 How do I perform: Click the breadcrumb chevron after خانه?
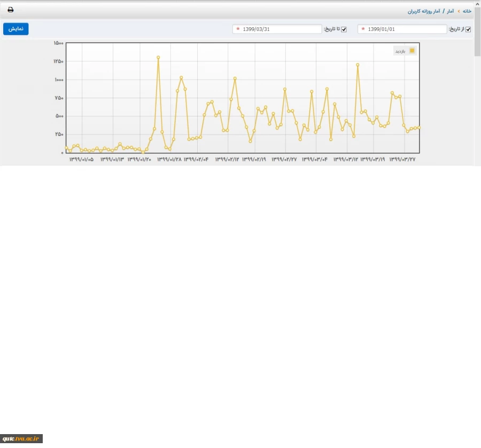click(459, 11)
